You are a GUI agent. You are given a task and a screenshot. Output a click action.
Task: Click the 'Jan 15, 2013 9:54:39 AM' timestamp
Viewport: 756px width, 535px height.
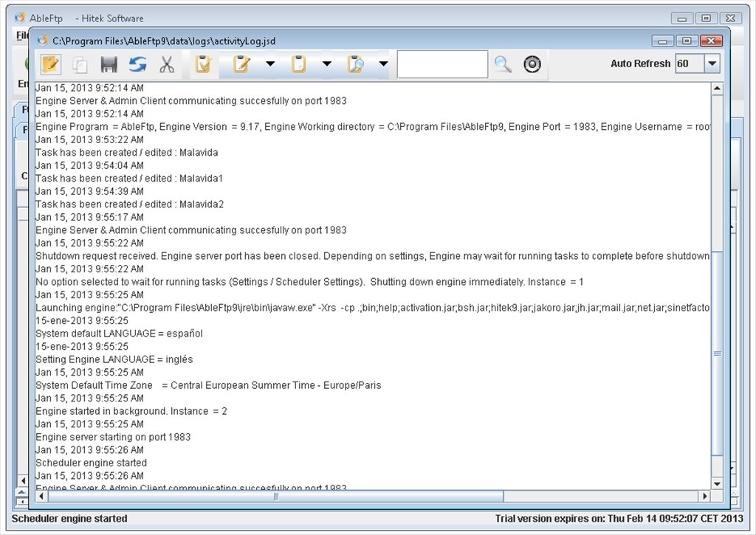click(89, 191)
